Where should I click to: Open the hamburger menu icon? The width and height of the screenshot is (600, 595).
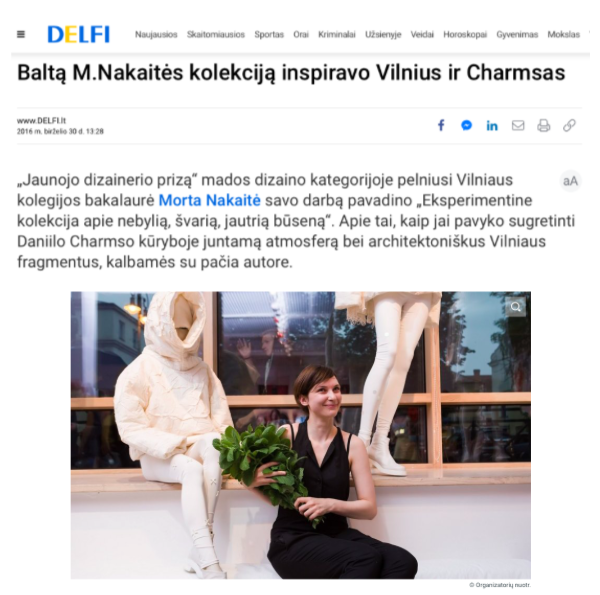21,34
